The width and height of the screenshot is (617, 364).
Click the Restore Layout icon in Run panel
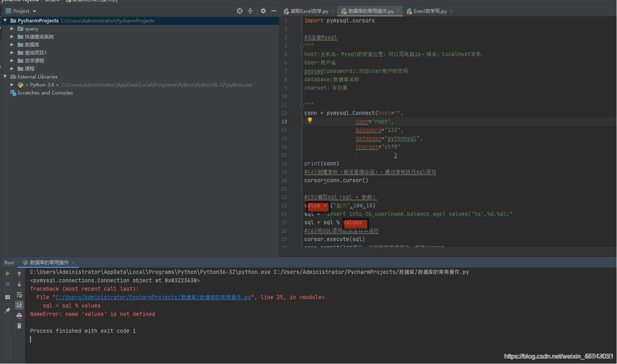(x=8, y=297)
